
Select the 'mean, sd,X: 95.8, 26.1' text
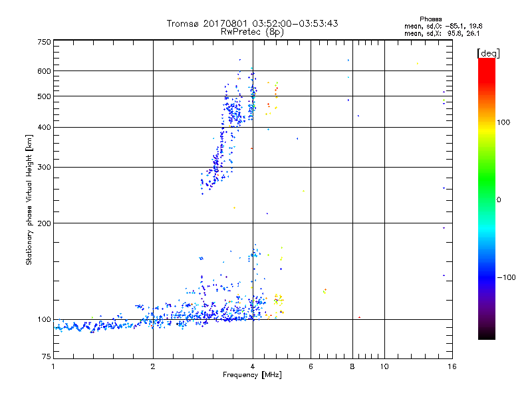point(442,33)
